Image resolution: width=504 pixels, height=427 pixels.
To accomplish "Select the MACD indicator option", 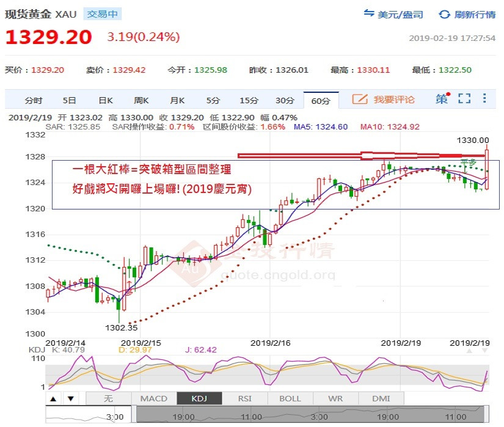I will click(154, 398).
